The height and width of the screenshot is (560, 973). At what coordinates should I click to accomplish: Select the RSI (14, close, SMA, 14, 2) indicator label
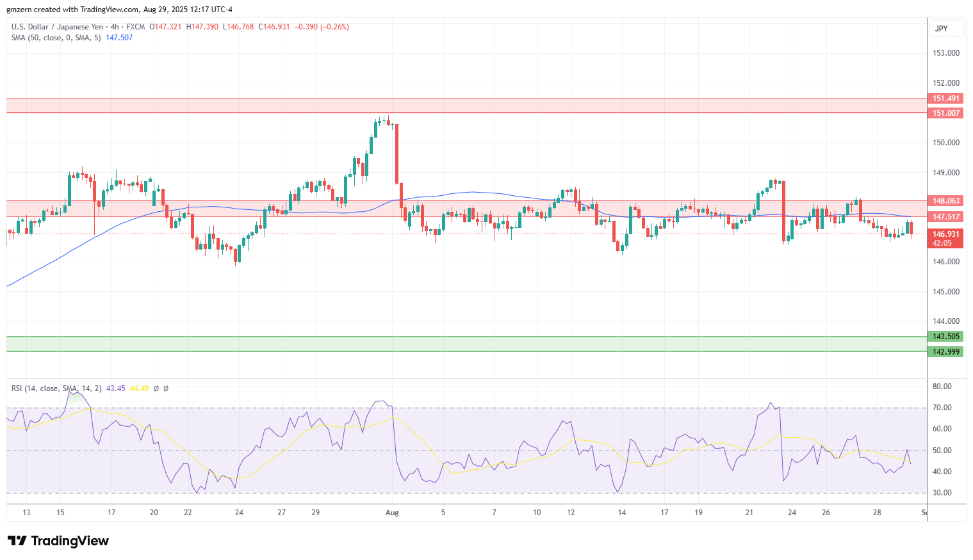[x=56, y=388]
